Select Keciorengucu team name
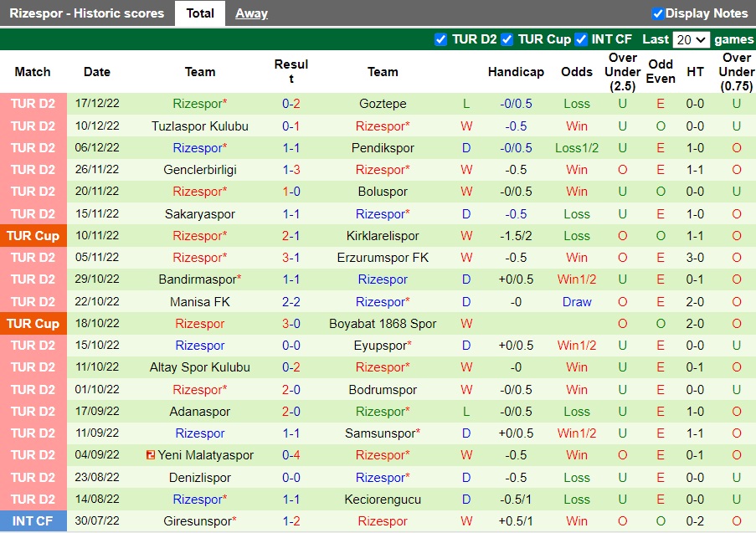The image size is (756, 533). coord(383,500)
